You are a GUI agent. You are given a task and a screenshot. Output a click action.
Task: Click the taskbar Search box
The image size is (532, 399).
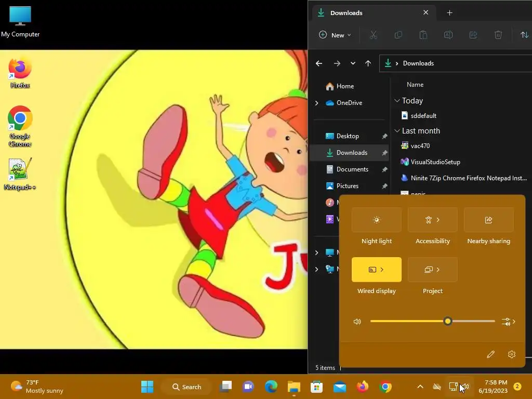pyautogui.click(x=187, y=387)
